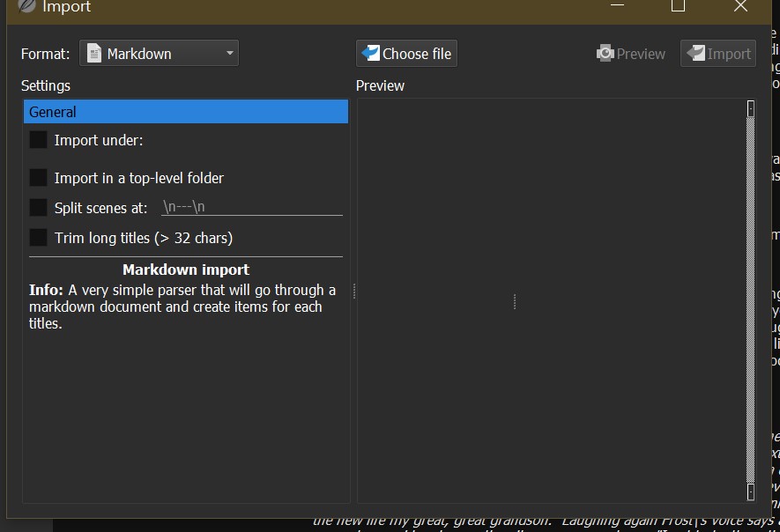Open the Format dropdown
Screen dimensions: 780x532
229,53
